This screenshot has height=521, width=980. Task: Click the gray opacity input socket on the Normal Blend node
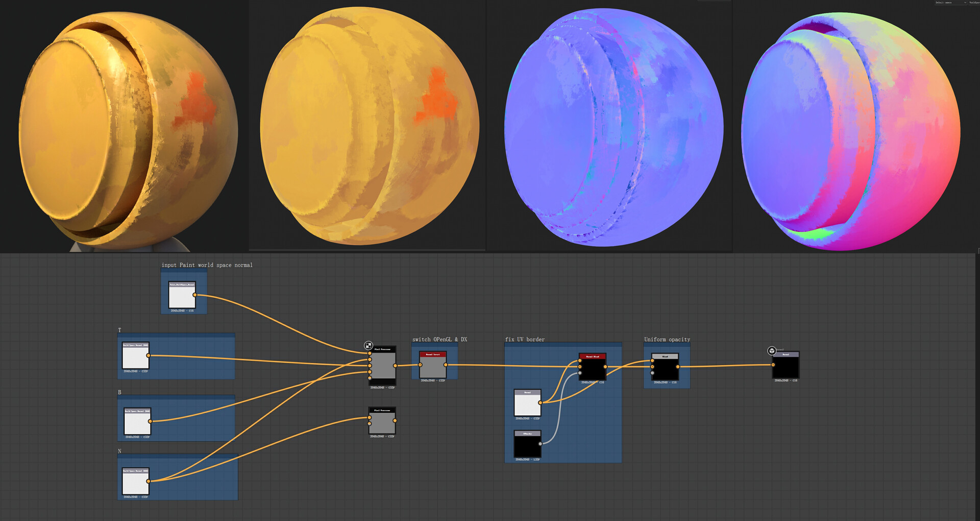579,373
